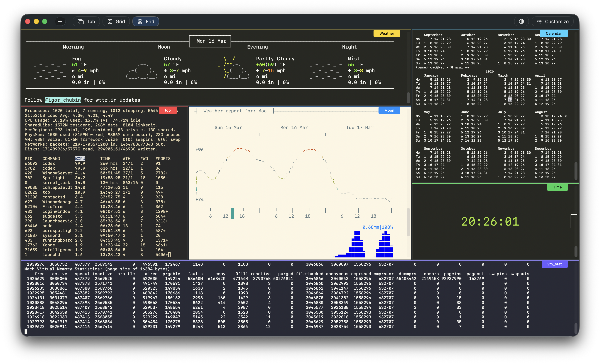600x364 pixels.
Task: Switch to the Grid layout
Action: pos(116,21)
